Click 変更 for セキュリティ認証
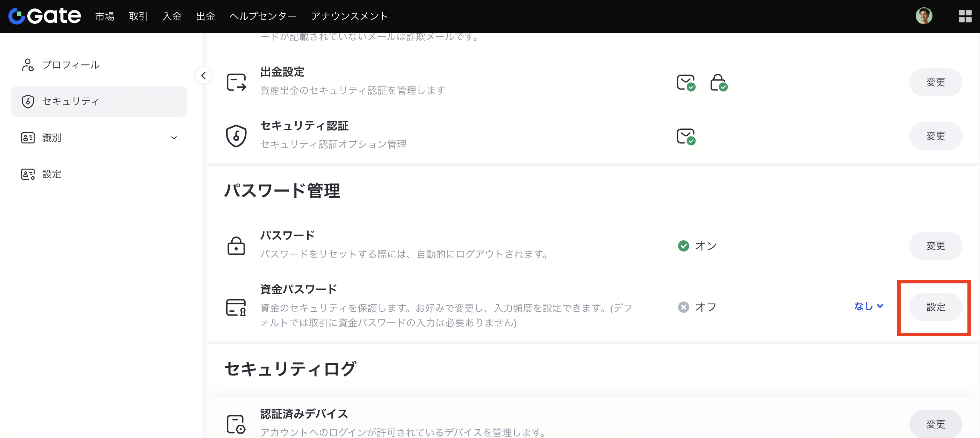This screenshot has width=980, height=438. pyautogui.click(x=936, y=136)
